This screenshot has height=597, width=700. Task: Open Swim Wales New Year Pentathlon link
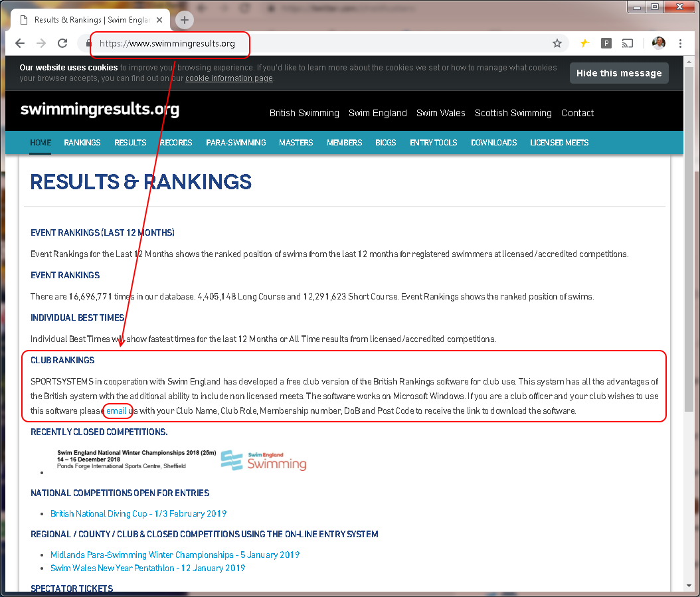point(147,568)
